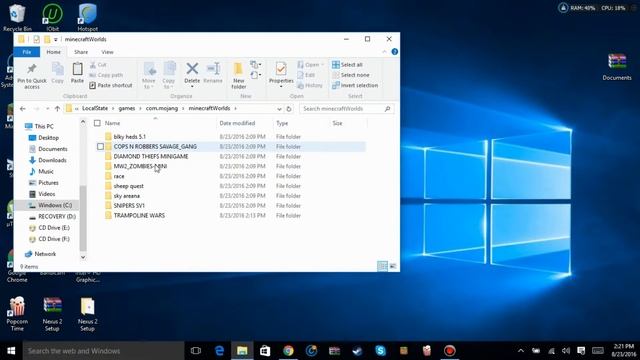Open Hotspot desktop shortcut
This screenshot has width=640, height=360.
point(87,17)
